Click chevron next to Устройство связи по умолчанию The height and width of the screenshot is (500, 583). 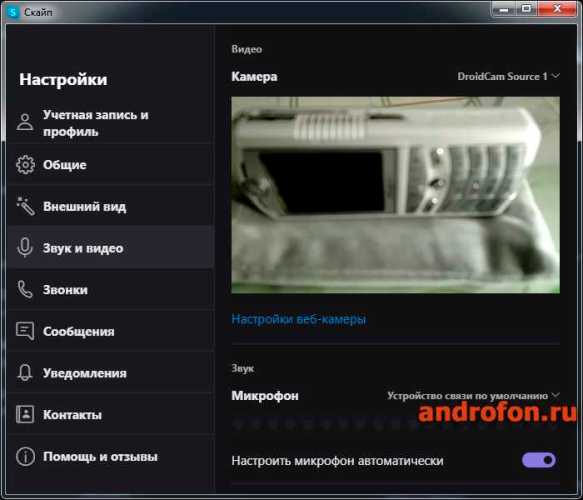[x=555, y=395]
